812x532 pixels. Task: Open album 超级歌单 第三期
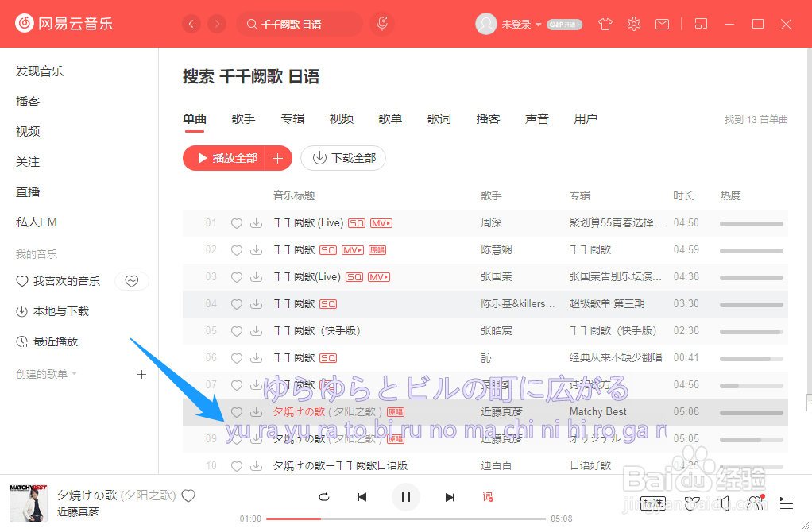click(x=607, y=304)
